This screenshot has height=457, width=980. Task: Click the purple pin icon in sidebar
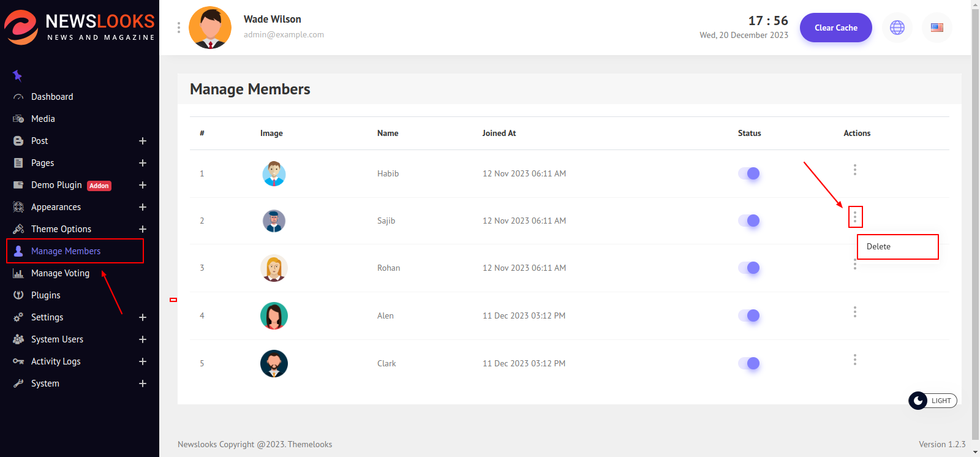(17, 75)
